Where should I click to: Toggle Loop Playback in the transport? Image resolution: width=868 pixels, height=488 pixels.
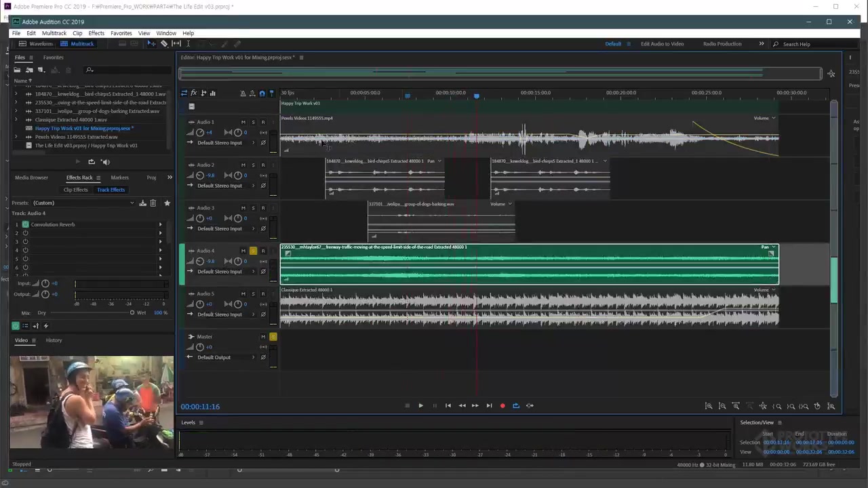click(516, 406)
